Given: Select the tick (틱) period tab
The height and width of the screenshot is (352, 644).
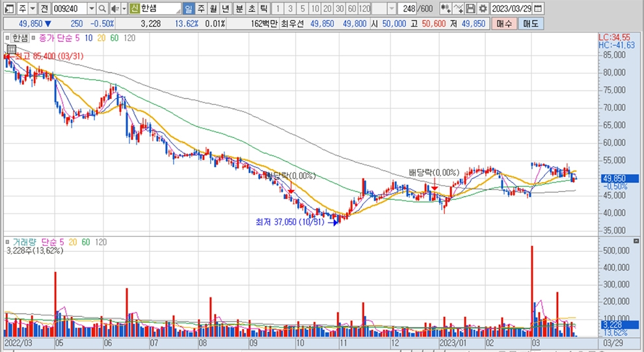Looking at the screenshot, I should (x=263, y=8).
